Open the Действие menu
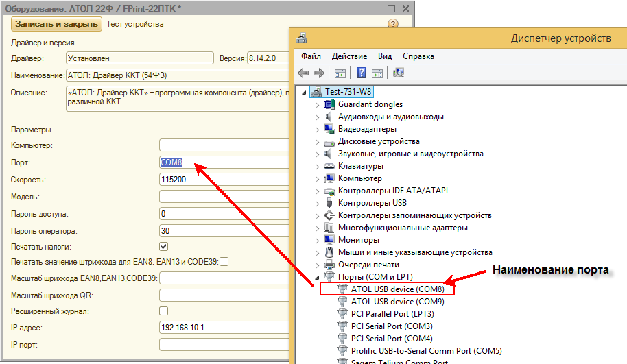Screen dimensions: 627x364 (x=349, y=56)
